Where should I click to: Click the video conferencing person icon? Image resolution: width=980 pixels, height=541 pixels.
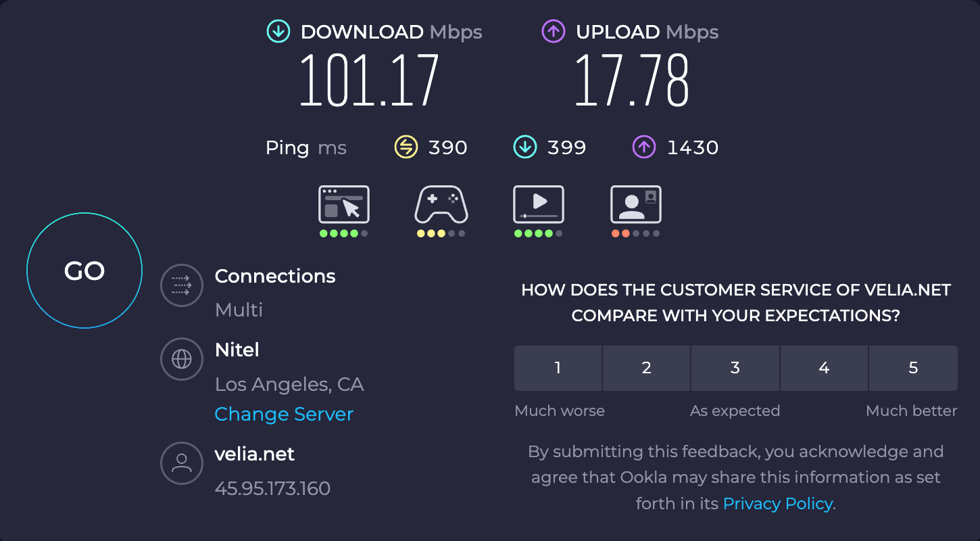[635, 204]
